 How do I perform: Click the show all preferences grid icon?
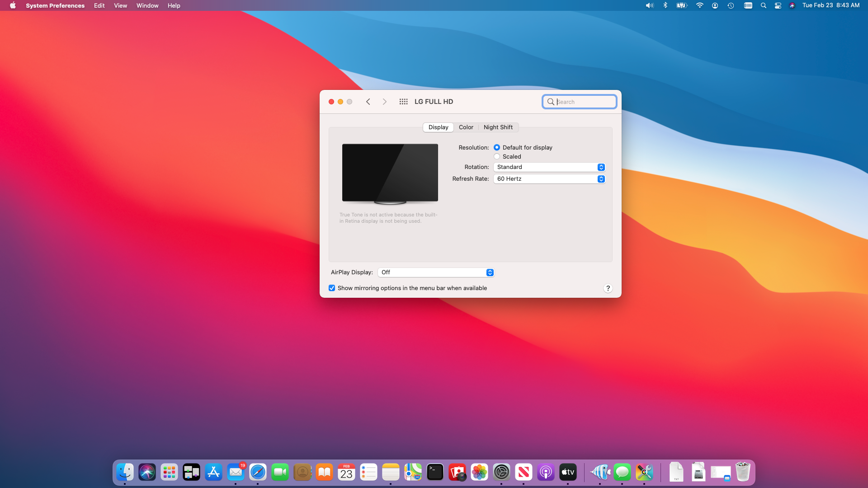[x=403, y=102]
